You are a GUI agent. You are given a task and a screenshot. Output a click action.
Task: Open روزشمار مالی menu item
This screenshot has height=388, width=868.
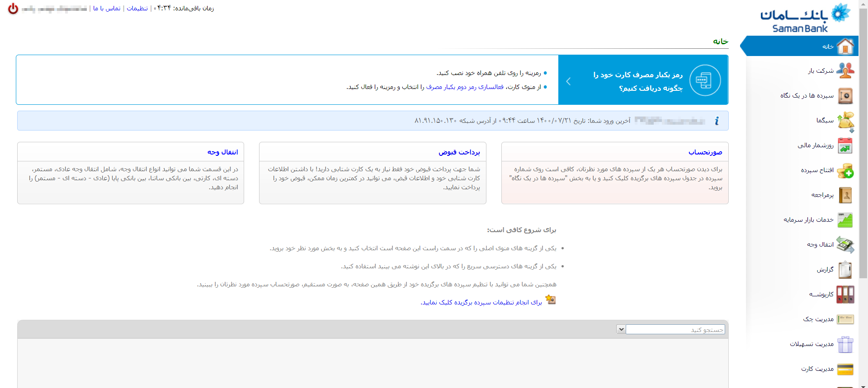point(816,145)
